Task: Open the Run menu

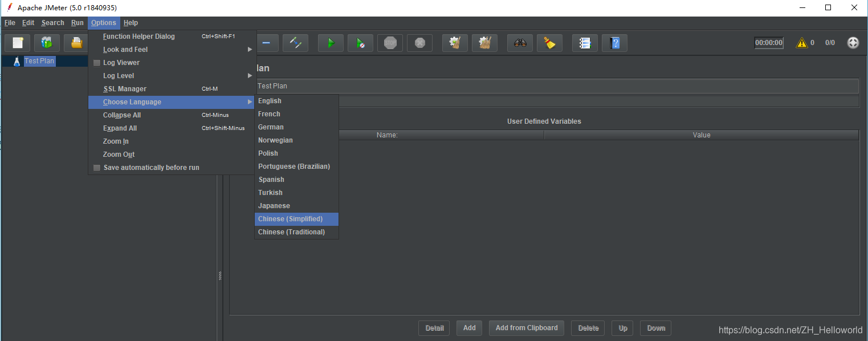Action: click(x=78, y=23)
